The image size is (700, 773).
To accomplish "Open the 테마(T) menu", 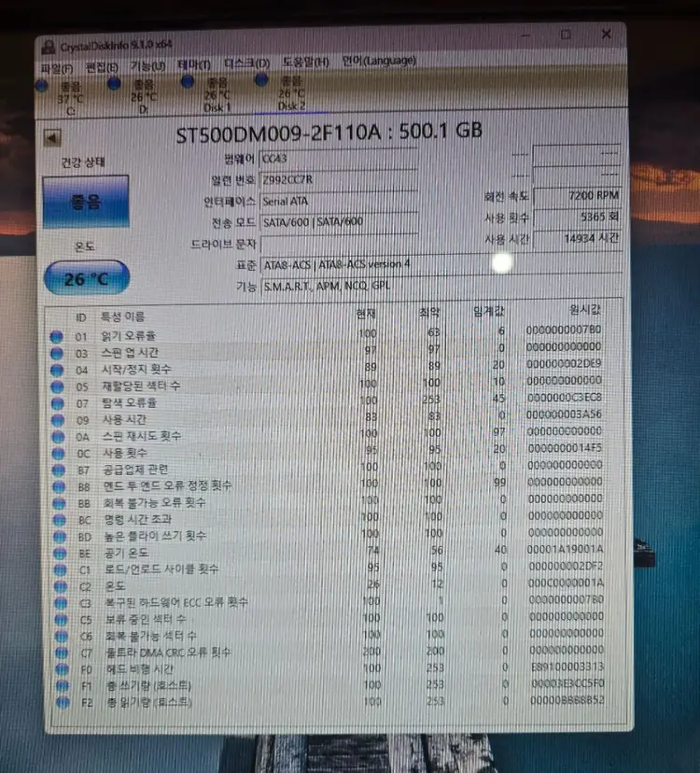I will point(194,64).
